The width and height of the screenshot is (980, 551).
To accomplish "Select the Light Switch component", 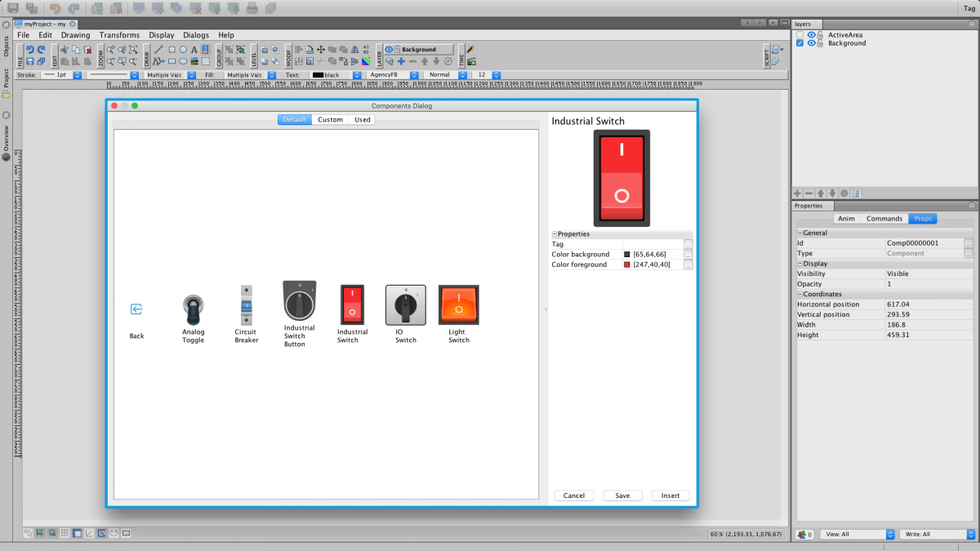I will [x=458, y=305].
